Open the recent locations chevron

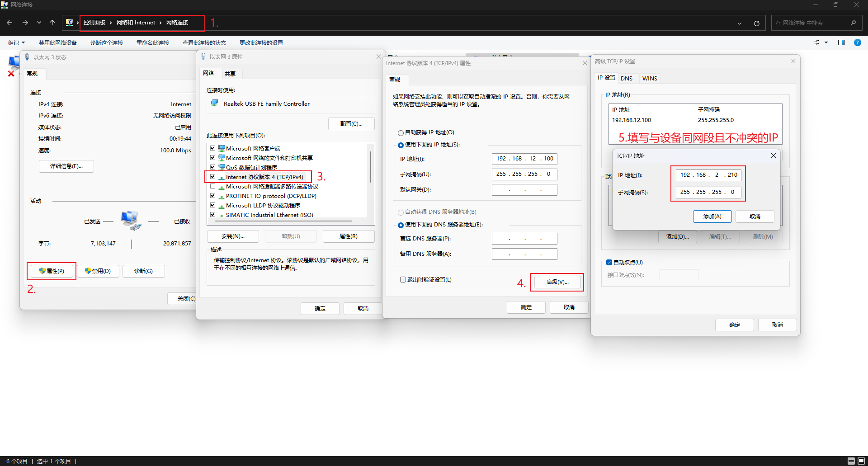tap(39, 23)
